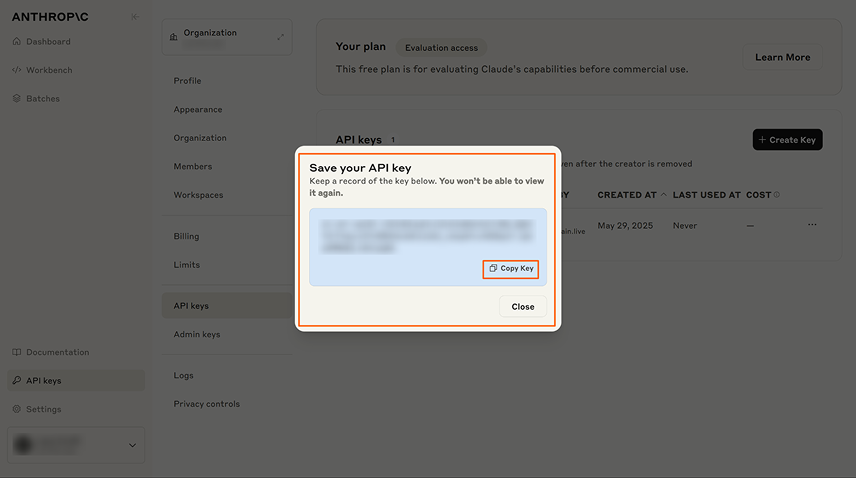Sort by the LAST USED AT column
The height and width of the screenshot is (478, 856).
706,195
